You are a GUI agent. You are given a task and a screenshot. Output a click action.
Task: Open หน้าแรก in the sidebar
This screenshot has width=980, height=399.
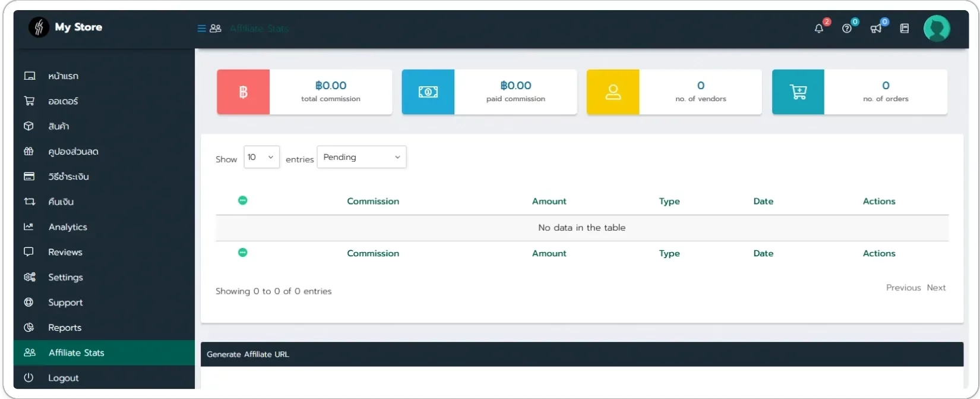104,76
